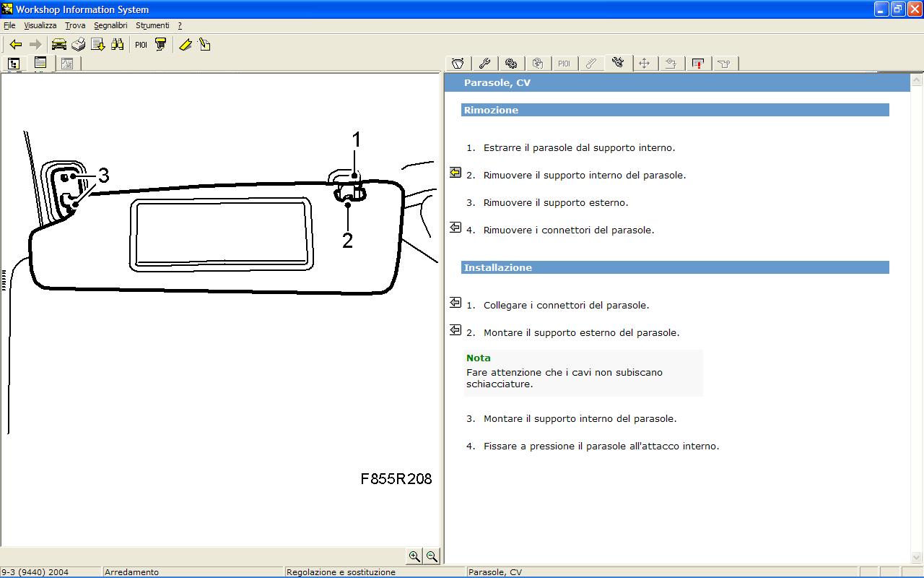Zoom in on the illustration

pos(414,556)
